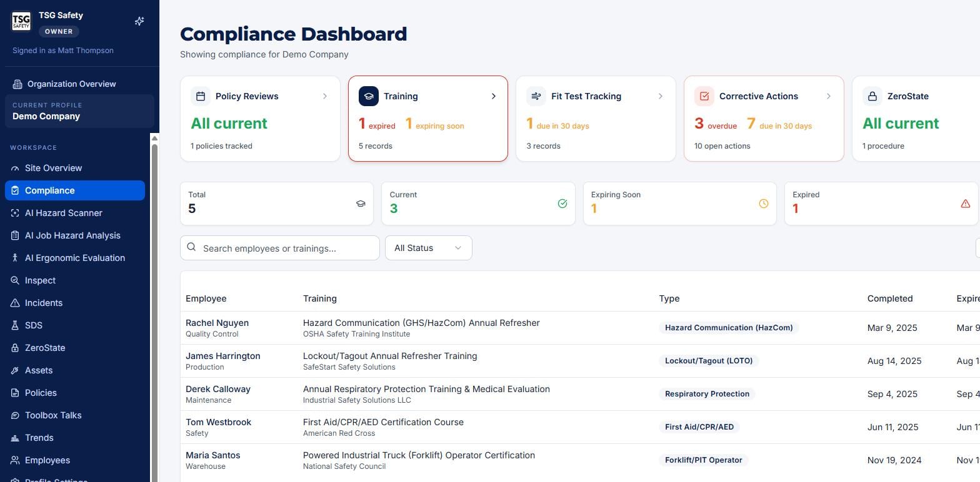Click the Employee column header
The image size is (980, 482).
pyautogui.click(x=206, y=298)
